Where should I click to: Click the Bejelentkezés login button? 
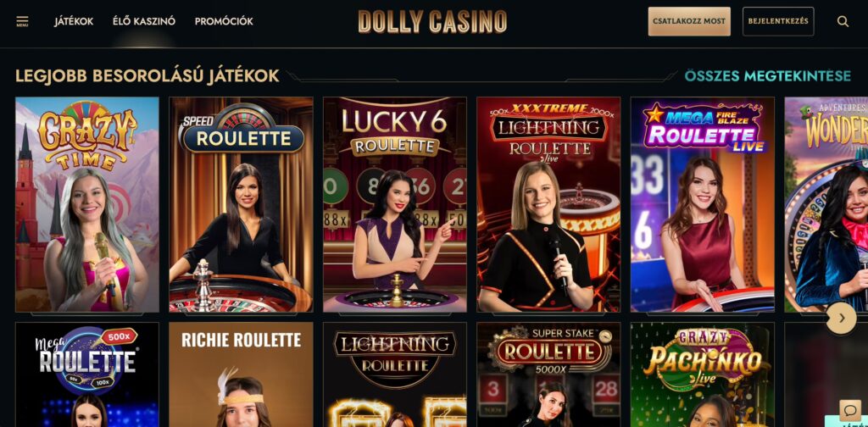tap(778, 21)
